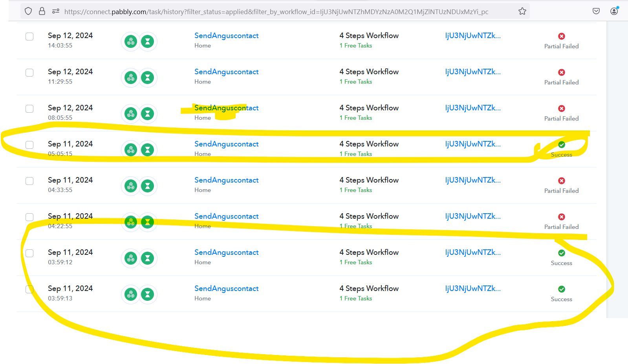Select the Sep 11 04:22:55 task checkbox
The width and height of the screenshot is (628, 364).
tap(29, 217)
